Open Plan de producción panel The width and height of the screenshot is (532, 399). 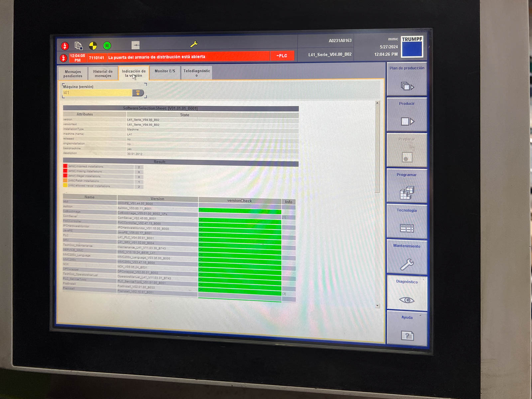pyautogui.click(x=407, y=79)
